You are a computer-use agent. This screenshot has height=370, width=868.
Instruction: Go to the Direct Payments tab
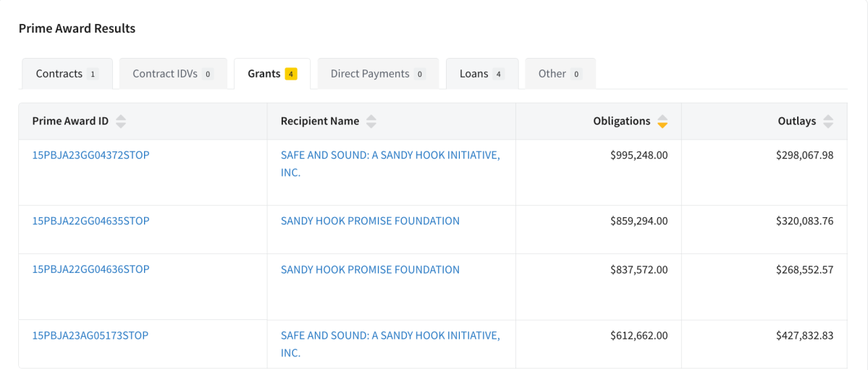pyautogui.click(x=377, y=74)
